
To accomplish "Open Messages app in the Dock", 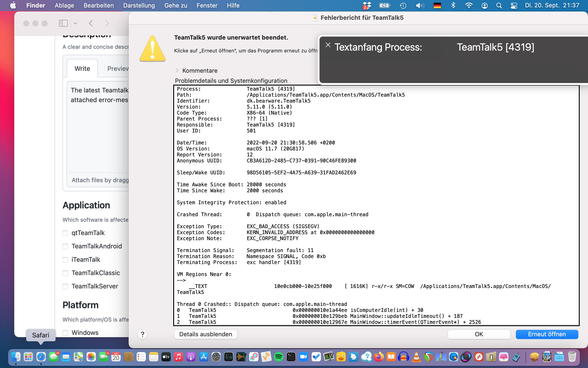I will [54, 357].
